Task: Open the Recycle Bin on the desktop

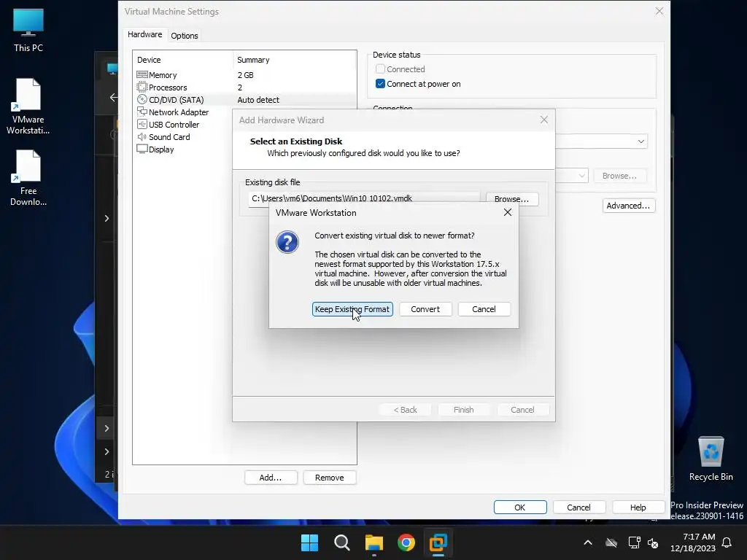Action: click(711, 458)
